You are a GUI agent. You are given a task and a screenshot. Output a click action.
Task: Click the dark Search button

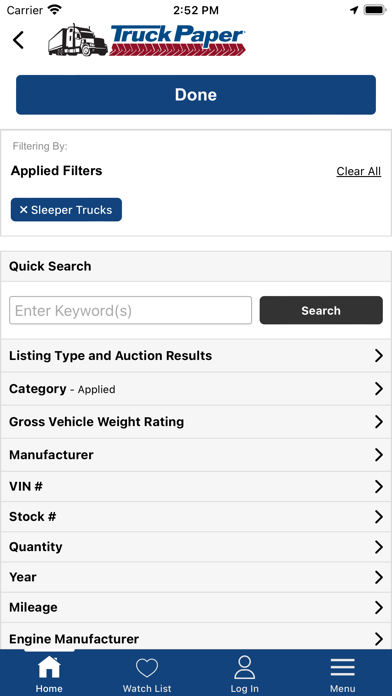pos(321,310)
